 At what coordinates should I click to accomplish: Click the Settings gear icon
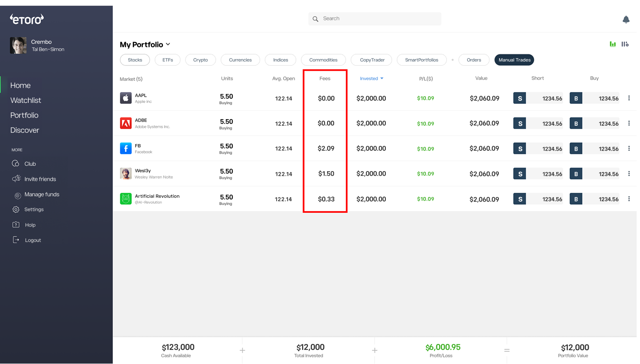(x=16, y=209)
